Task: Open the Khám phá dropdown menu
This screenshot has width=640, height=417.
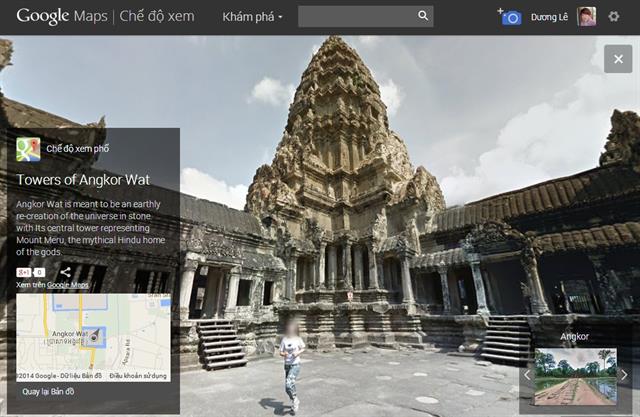Action: (x=252, y=17)
